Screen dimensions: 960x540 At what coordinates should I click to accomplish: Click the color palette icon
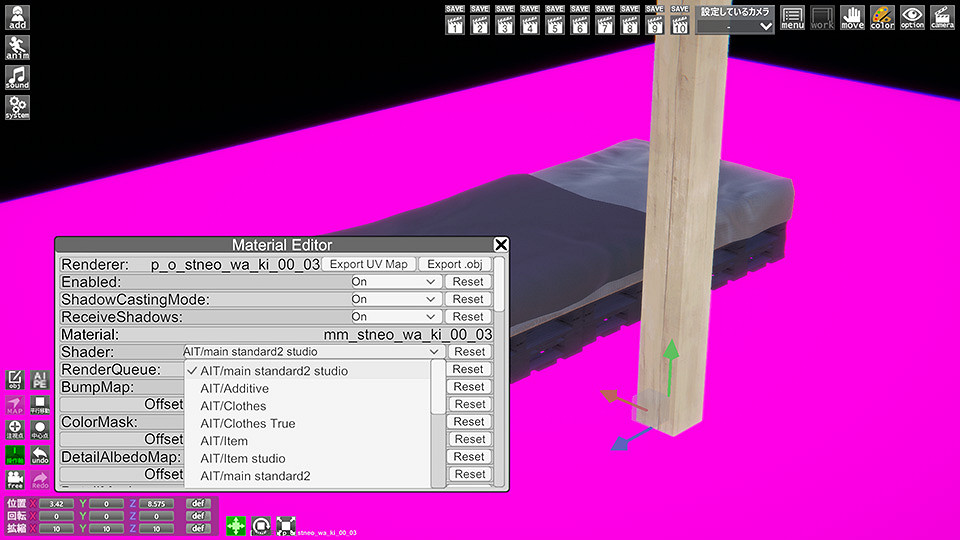pyautogui.click(x=882, y=17)
